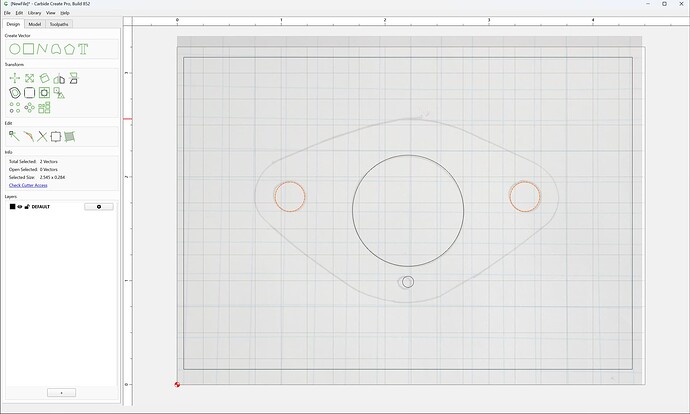The height and width of the screenshot is (414, 690).
Task: Open DEFAULT layer settings gear button
Action: point(99,206)
